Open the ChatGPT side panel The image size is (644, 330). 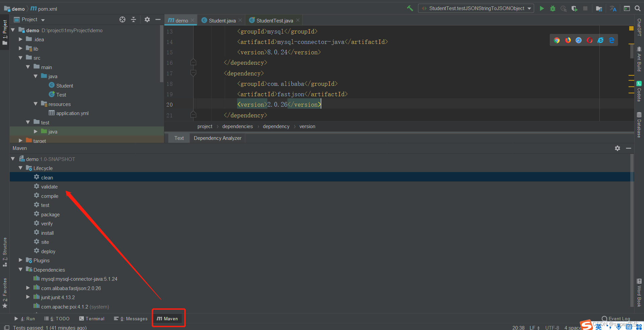point(639,27)
